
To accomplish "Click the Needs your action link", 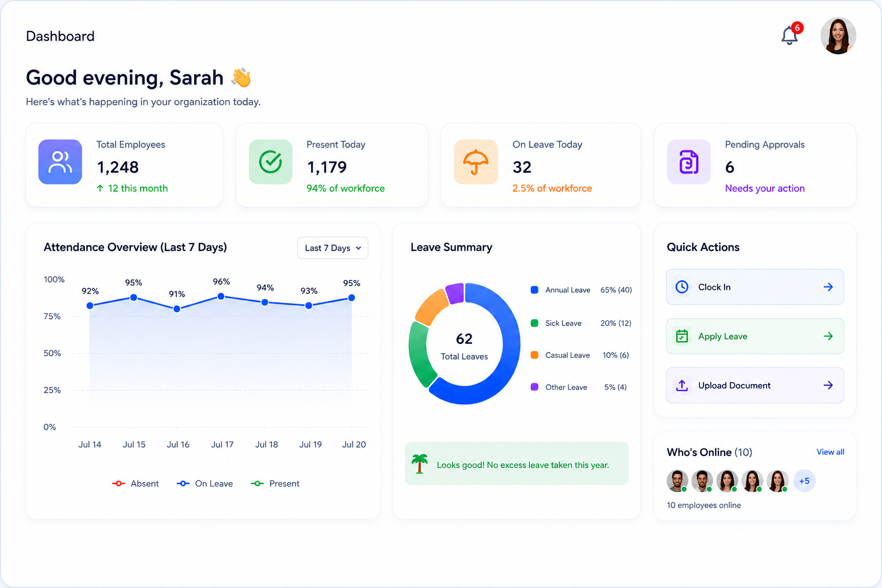I will [765, 188].
